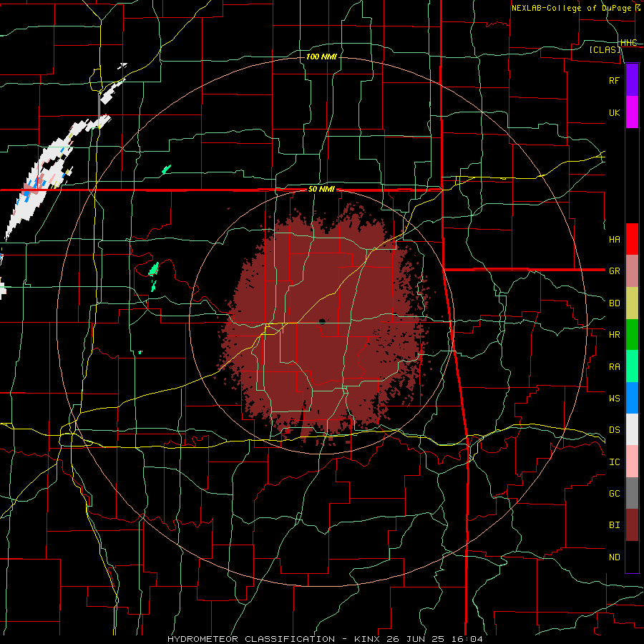The width and height of the screenshot is (644, 644).
Task: Click the black radar site dot
Action: [x=322, y=321]
